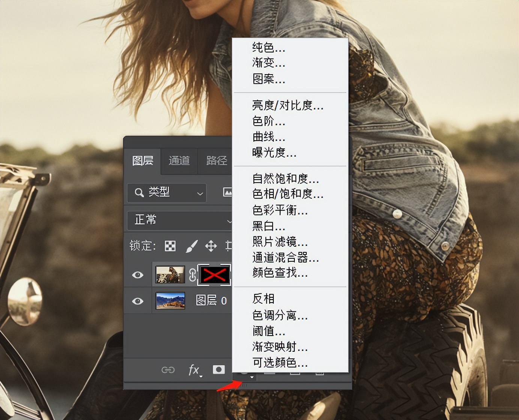Apply 反相 from the menu
Screen dimensions: 519x420
[x=263, y=299]
